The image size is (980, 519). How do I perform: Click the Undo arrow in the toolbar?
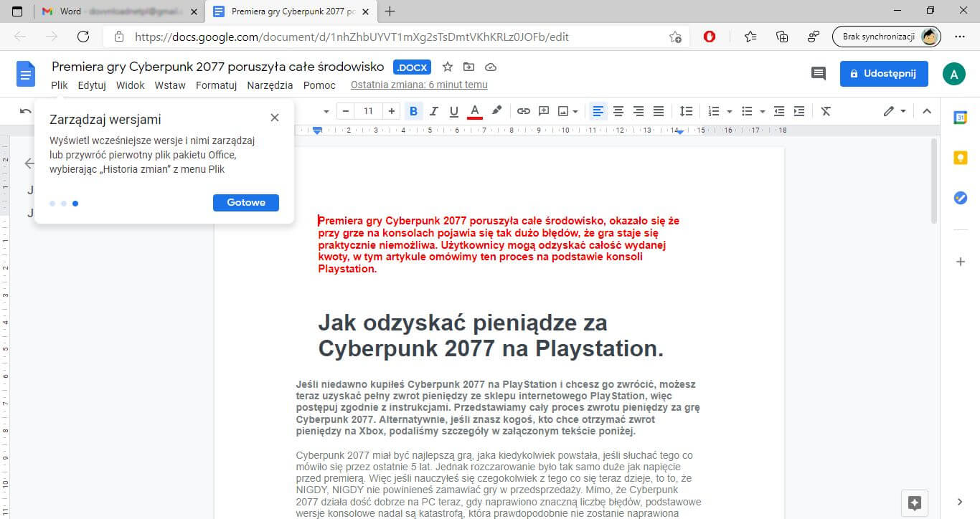tap(26, 111)
